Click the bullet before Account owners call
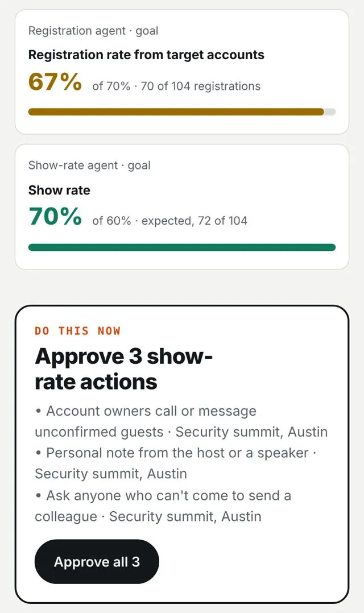Image resolution: width=364 pixels, height=613 pixels. tap(38, 411)
